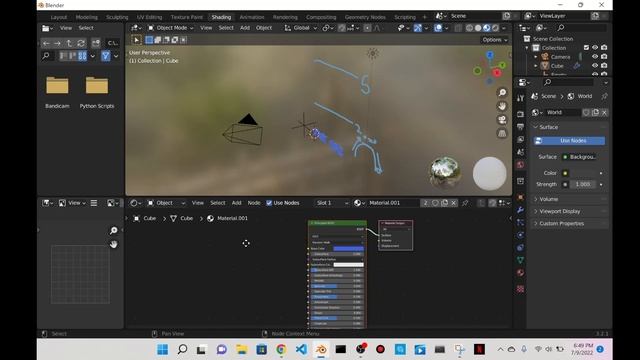Go back in file browser history
Image resolution: width=640 pixels, height=360 pixels.
(x=46, y=43)
